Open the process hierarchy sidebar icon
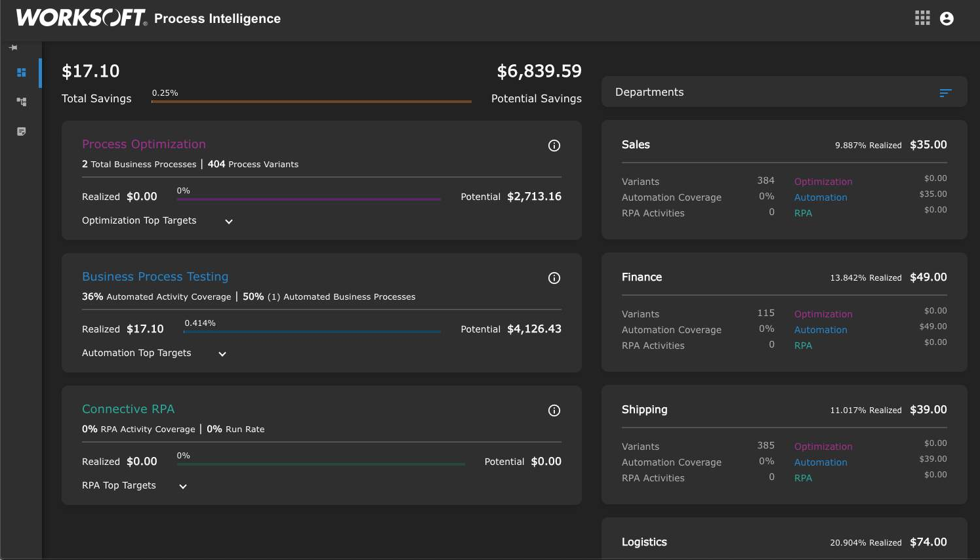Image resolution: width=980 pixels, height=560 pixels. tap(22, 102)
